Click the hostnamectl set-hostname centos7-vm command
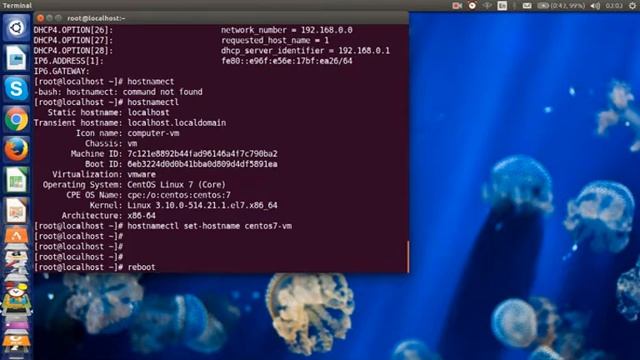 (209, 226)
